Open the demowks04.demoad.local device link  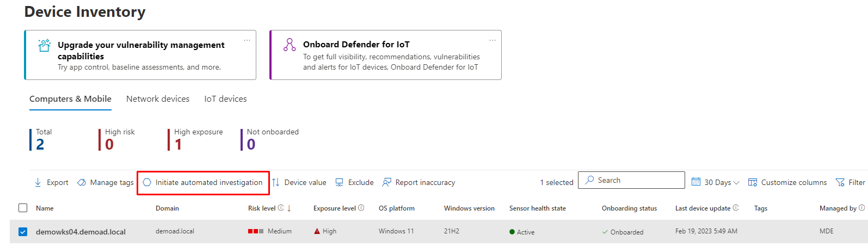[81, 232]
